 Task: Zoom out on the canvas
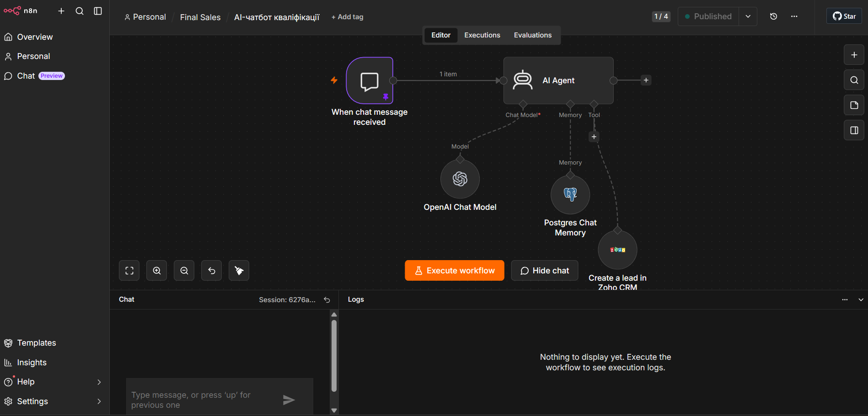point(184,271)
